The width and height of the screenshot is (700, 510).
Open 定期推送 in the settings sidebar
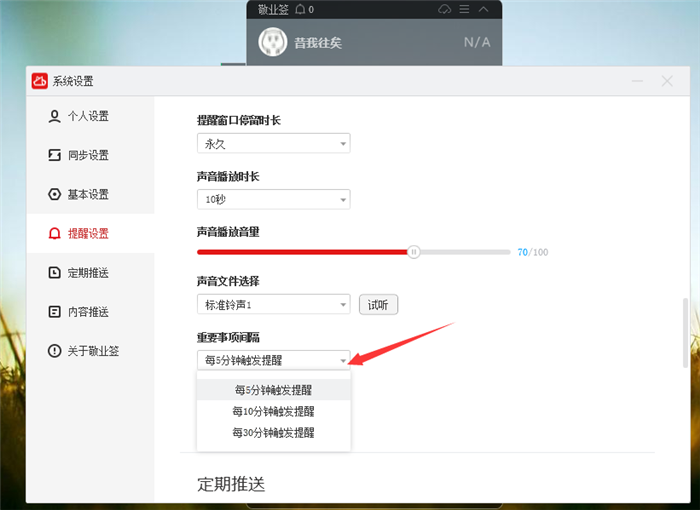[91, 272]
